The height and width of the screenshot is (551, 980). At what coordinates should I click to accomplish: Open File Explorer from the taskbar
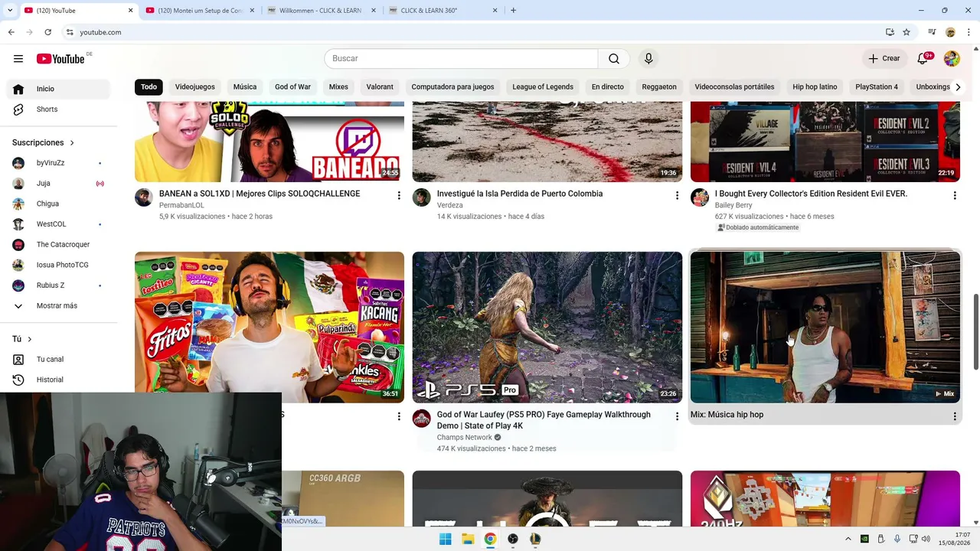[x=467, y=539]
